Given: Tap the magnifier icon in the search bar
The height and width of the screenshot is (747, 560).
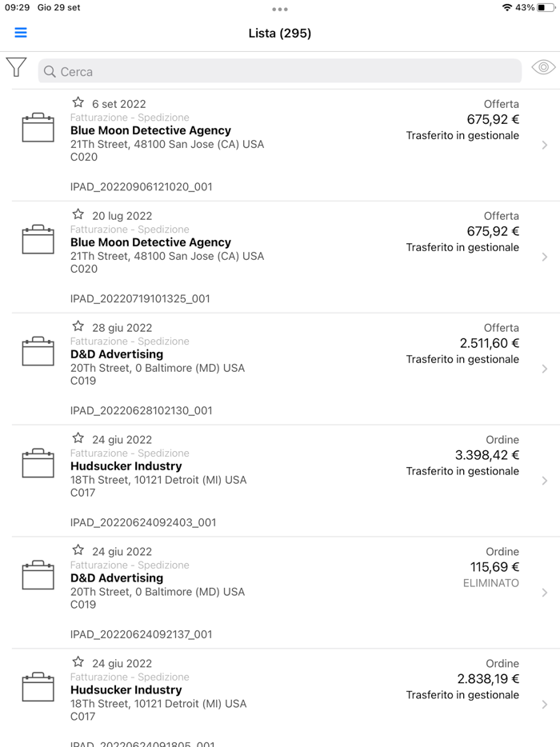Looking at the screenshot, I should (50, 72).
